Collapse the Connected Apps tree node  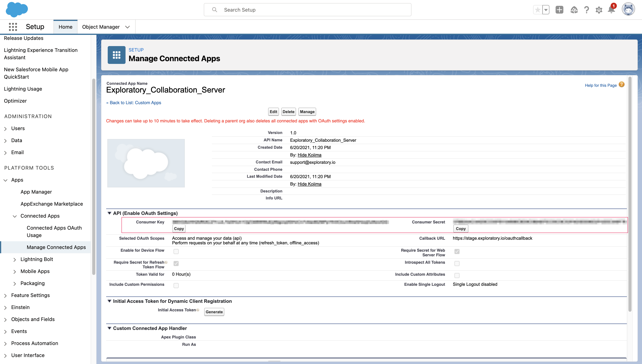pyautogui.click(x=15, y=216)
